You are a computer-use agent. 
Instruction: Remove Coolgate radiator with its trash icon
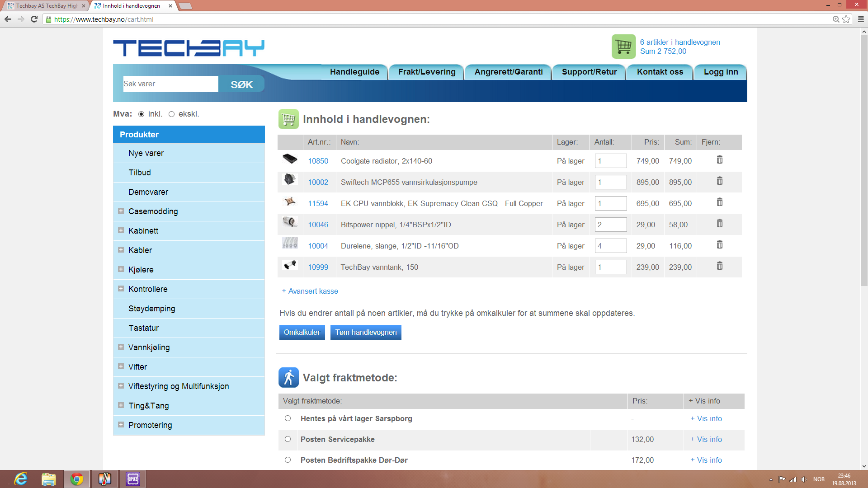pyautogui.click(x=720, y=160)
